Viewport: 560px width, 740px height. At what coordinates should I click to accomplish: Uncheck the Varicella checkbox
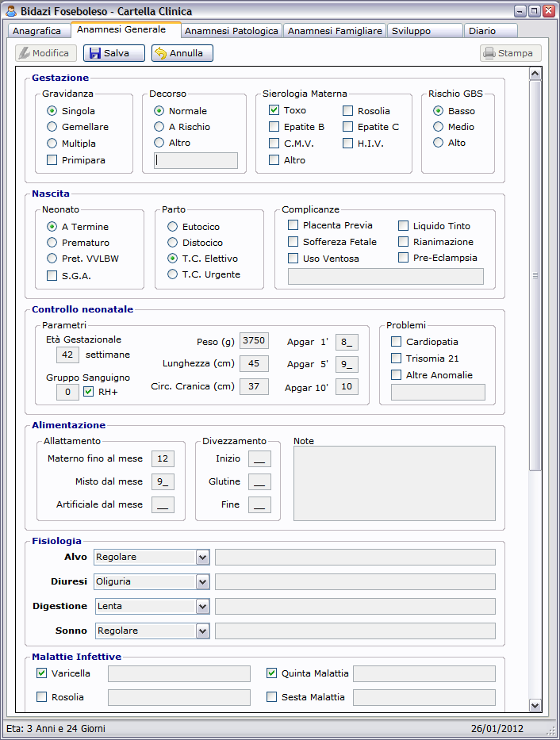coord(41,673)
